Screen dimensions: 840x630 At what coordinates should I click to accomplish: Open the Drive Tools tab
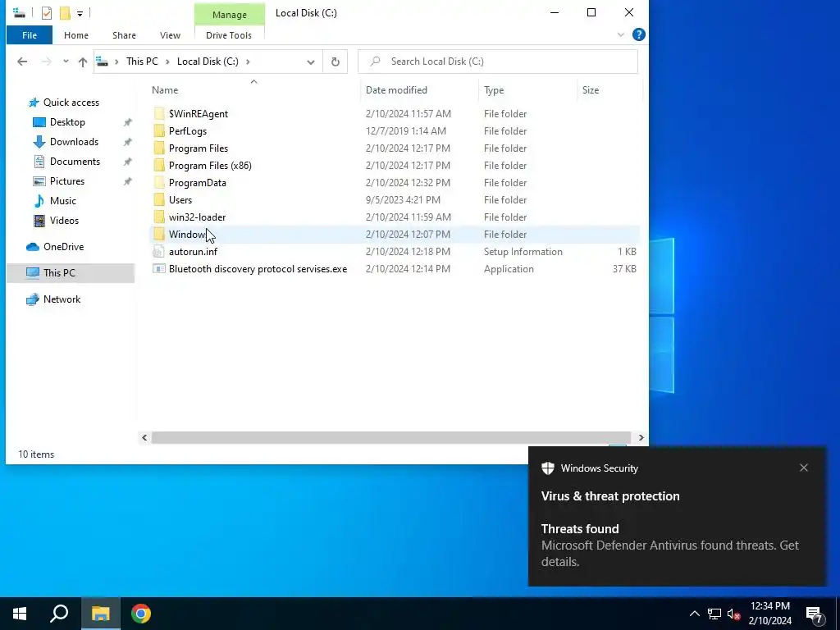tap(229, 35)
